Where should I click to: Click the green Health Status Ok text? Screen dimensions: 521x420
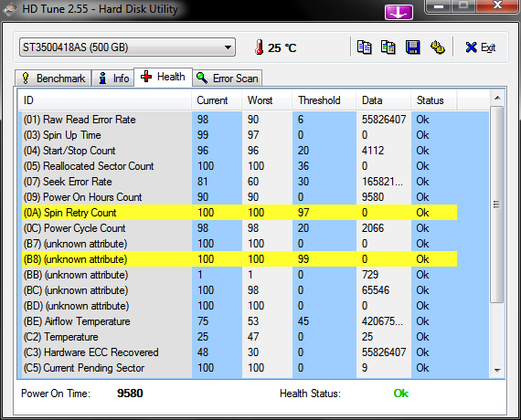tap(401, 394)
